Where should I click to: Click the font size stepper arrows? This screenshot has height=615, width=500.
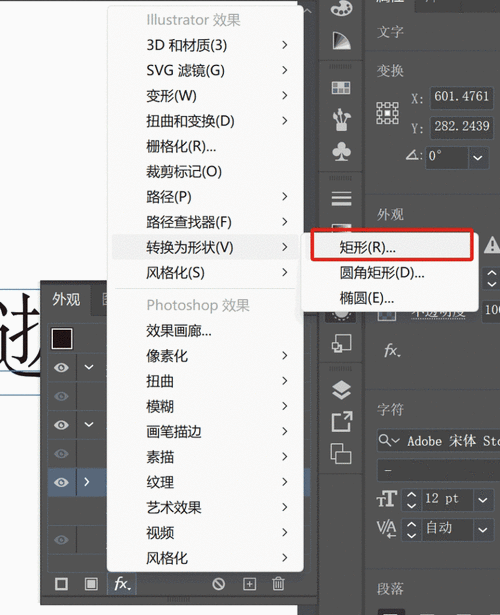click(411, 500)
